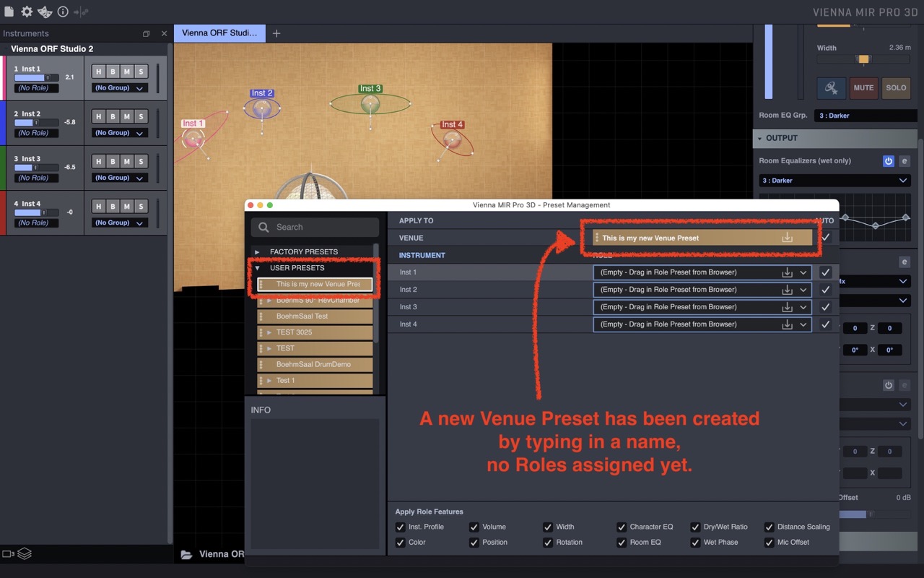
Task: Open Inst 1 group dropdown (No Group)
Action: tap(120, 88)
